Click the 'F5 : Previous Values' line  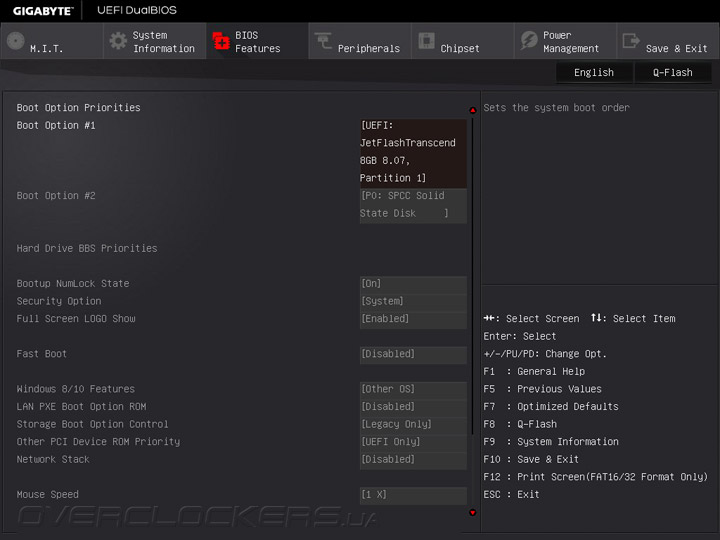point(542,389)
